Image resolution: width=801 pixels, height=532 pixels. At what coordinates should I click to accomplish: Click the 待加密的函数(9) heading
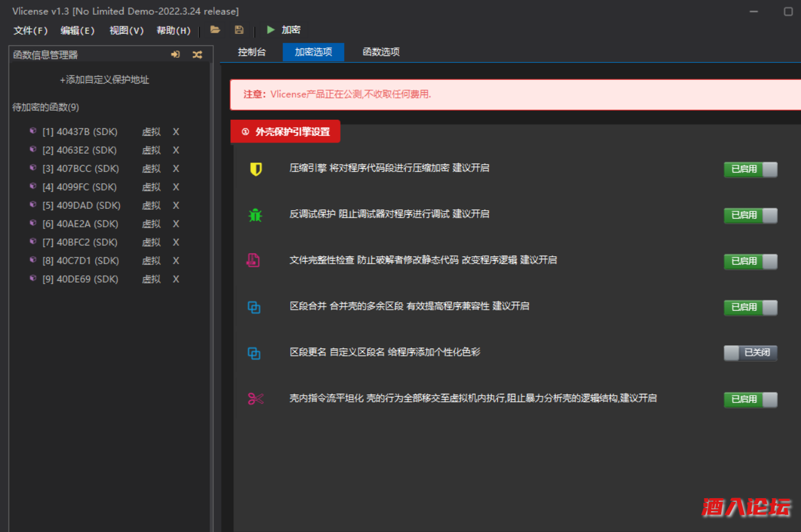[x=46, y=108]
